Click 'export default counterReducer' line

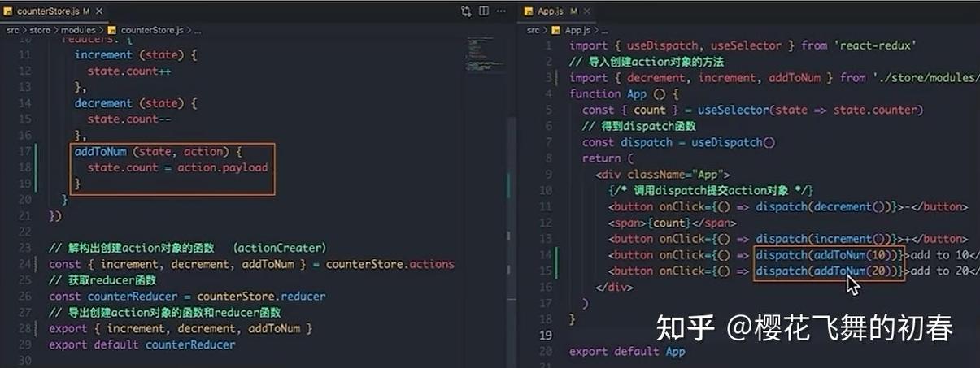point(142,344)
